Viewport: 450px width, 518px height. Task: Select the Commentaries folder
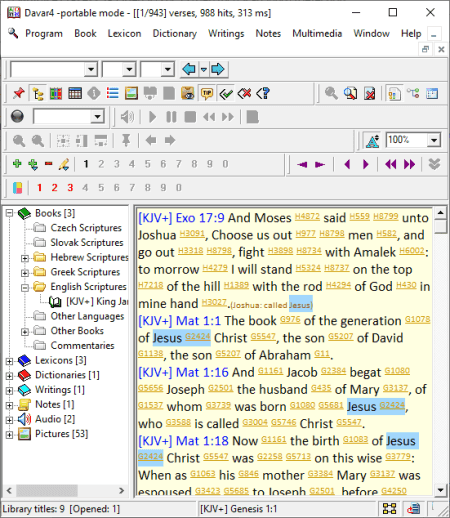[x=82, y=345]
